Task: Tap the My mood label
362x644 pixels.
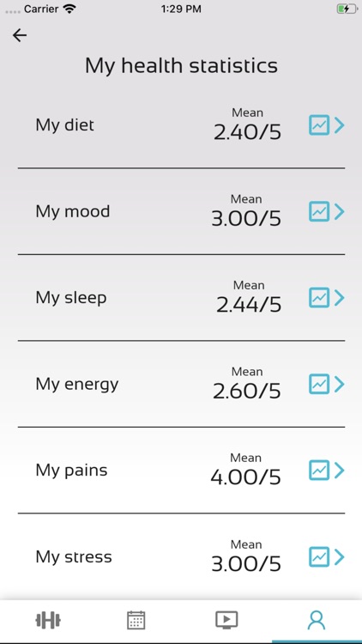Action: click(73, 211)
